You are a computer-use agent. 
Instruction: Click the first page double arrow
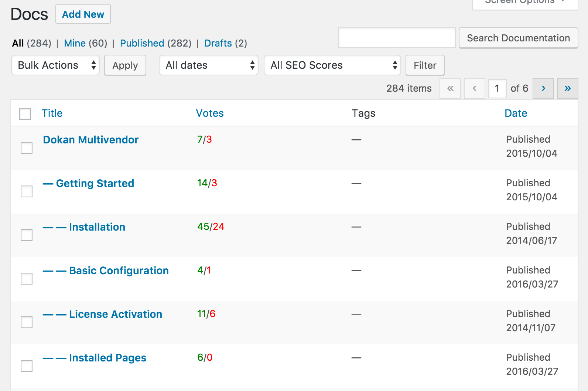[x=450, y=89]
